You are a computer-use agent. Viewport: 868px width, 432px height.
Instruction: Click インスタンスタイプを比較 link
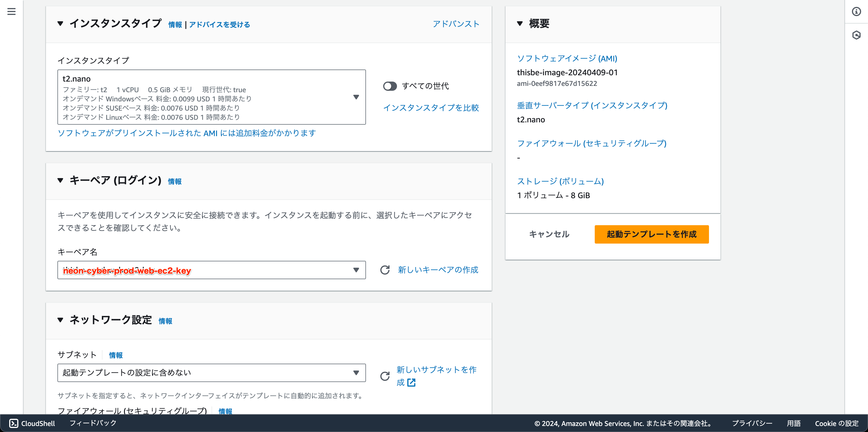coord(432,108)
